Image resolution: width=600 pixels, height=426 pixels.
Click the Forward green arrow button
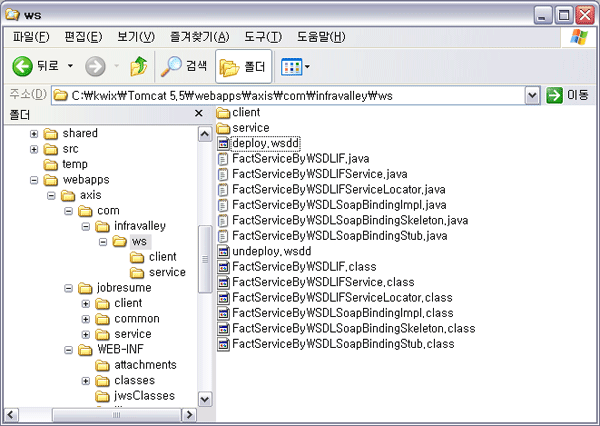[96, 66]
